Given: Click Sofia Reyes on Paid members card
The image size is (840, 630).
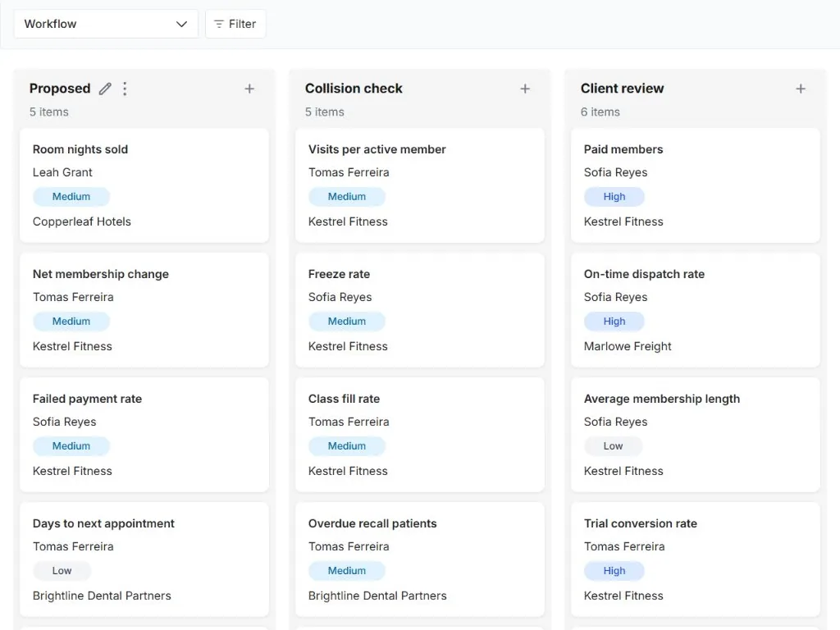Looking at the screenshot, I should coord(615,172).
